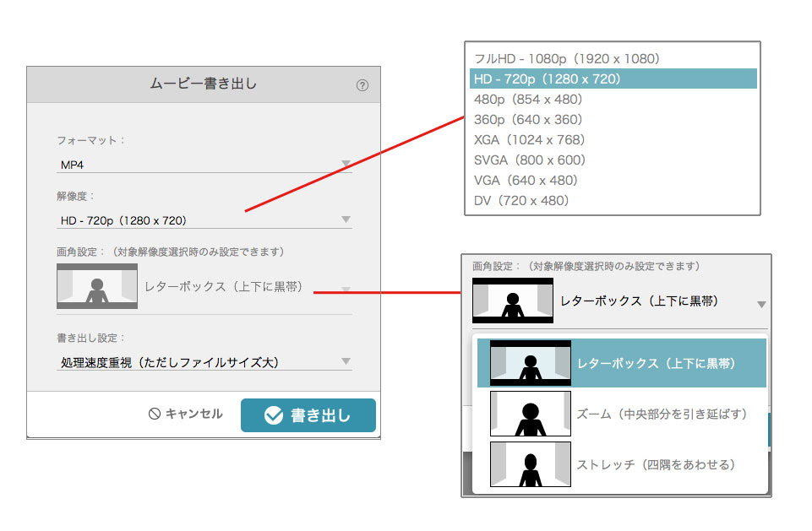This screenshot has width=812, height=531.
Task: Open the 書き出し設定 処理速度重視 dropdown
Action: tap(204, 362)
